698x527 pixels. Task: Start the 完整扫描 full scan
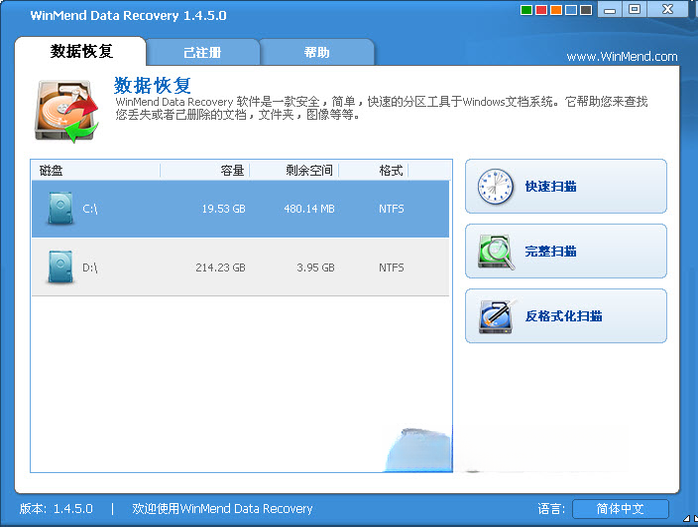566,251
